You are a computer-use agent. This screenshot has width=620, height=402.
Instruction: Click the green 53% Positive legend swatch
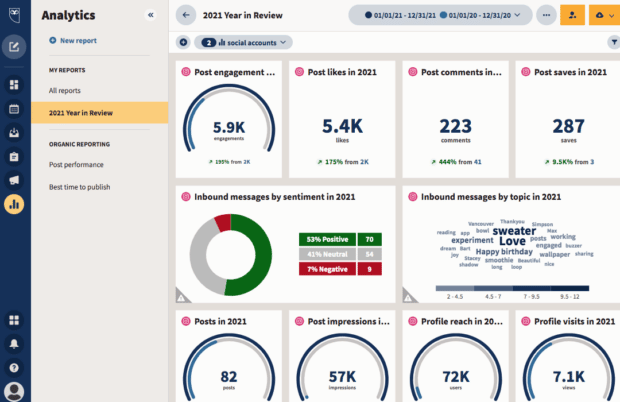click(327, 240)
